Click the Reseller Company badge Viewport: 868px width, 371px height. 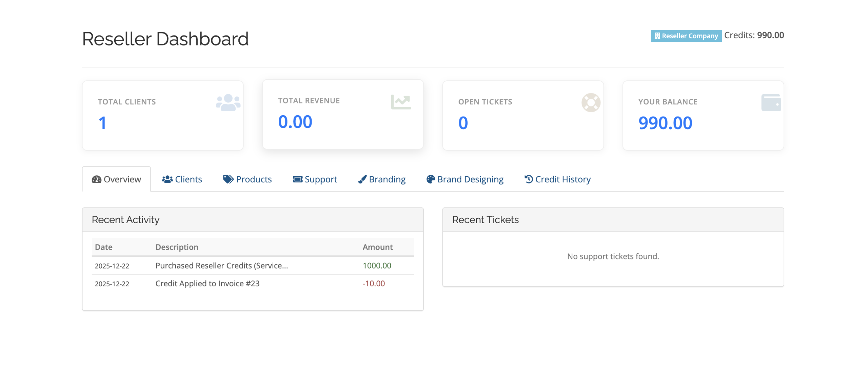click(x=686, y=36)
